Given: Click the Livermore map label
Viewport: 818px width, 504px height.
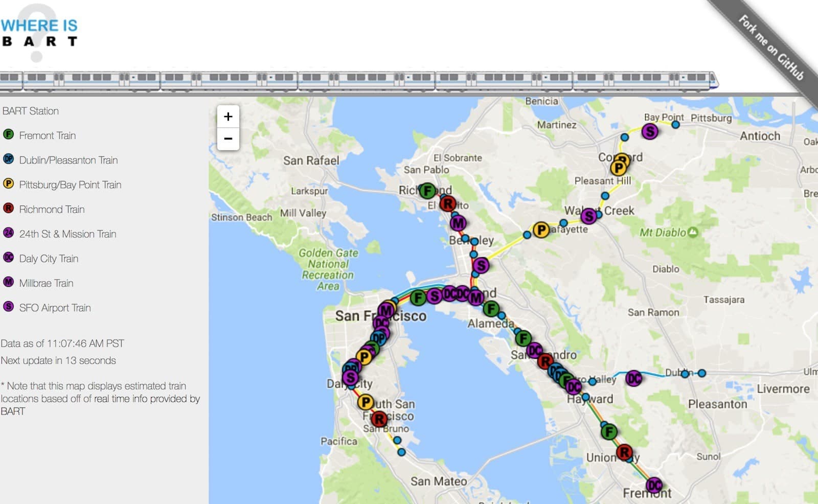Looking at the screenshot, I should coord(783,389).
